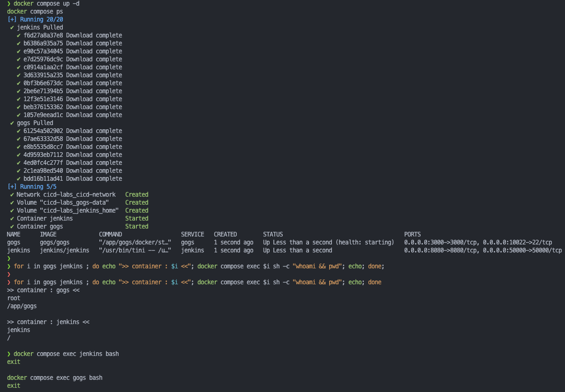Click port mapping 0.0.0.0:50000->50000/tcp
This screenshot has width=565, height=392.
click(522, 250)
